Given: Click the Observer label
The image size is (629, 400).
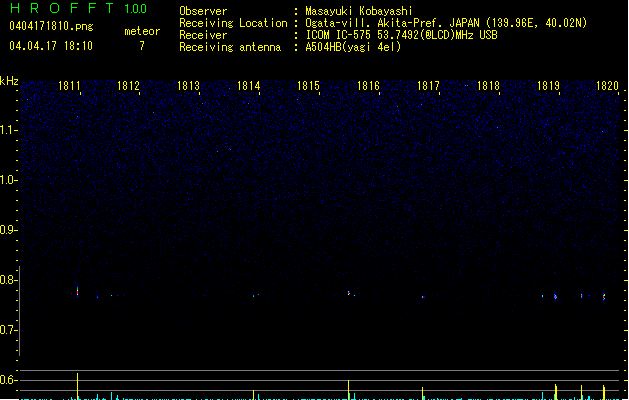Looking at the screenshot, I should pos(203,11).
